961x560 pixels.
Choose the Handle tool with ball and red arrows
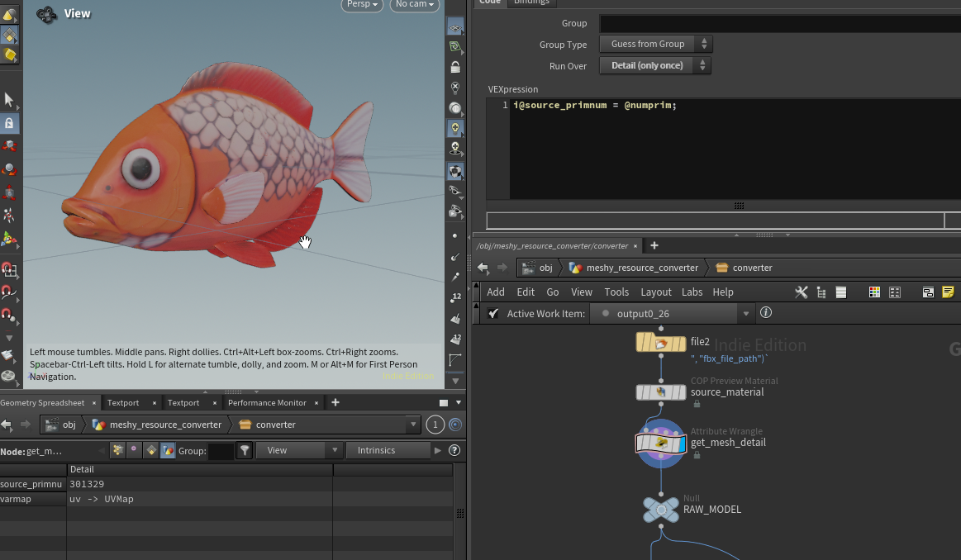tap(9, 169)
